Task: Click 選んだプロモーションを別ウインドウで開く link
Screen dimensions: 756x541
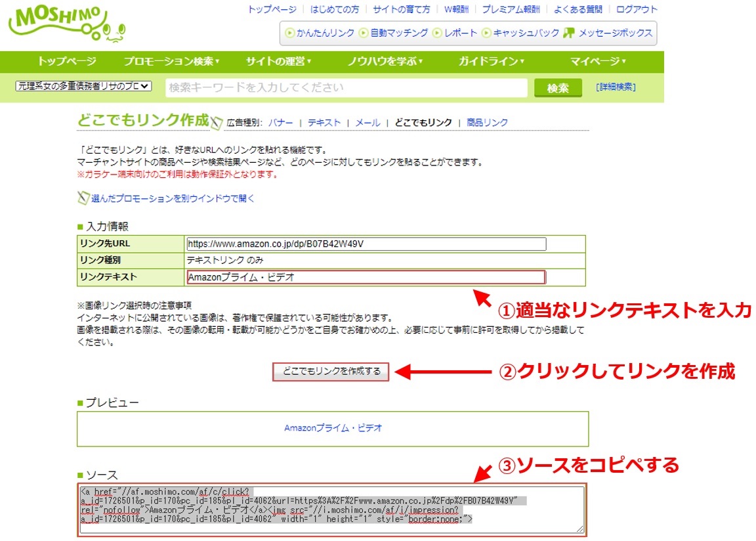Action: pos(173,198)
